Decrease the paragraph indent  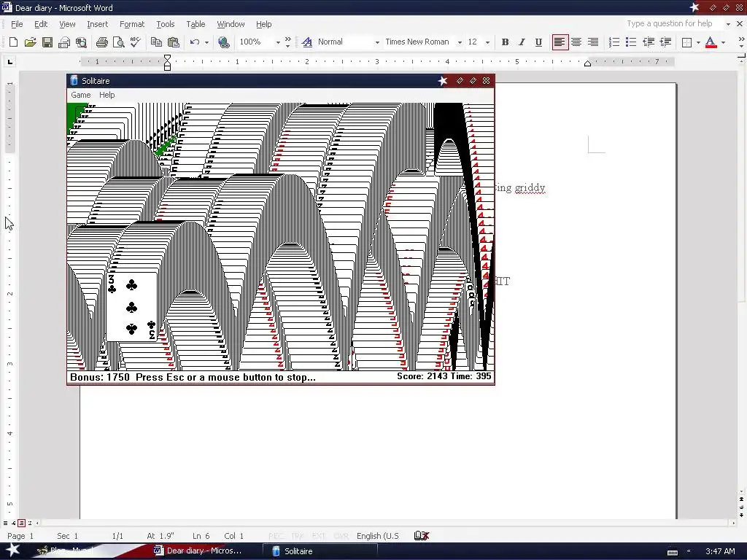click(x=649, y=42)
